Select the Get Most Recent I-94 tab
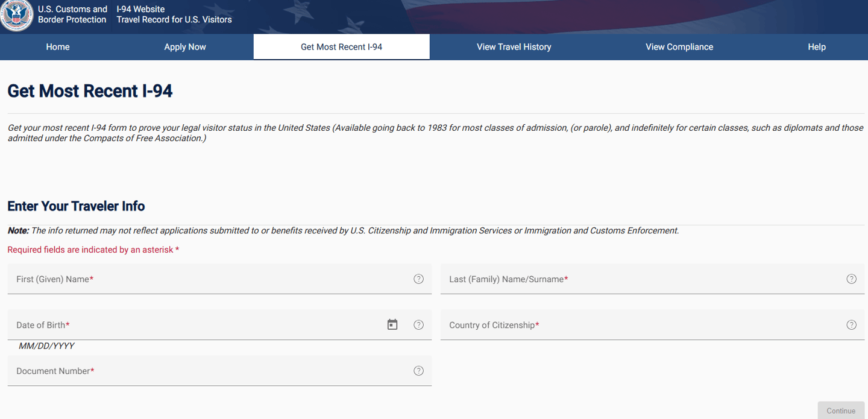This screenshot has height=419, width=868. click(341, 47)
